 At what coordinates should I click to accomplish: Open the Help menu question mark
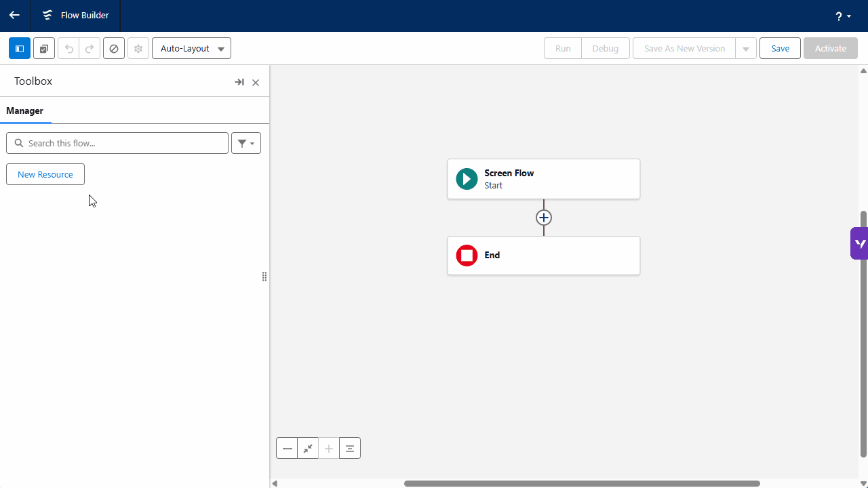pos(843,16)
